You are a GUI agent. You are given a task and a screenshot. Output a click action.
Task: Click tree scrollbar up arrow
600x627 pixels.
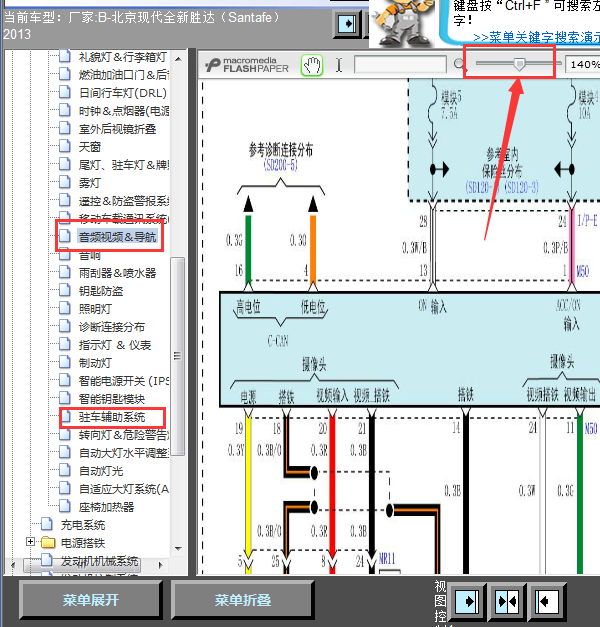tap(178, 59)
